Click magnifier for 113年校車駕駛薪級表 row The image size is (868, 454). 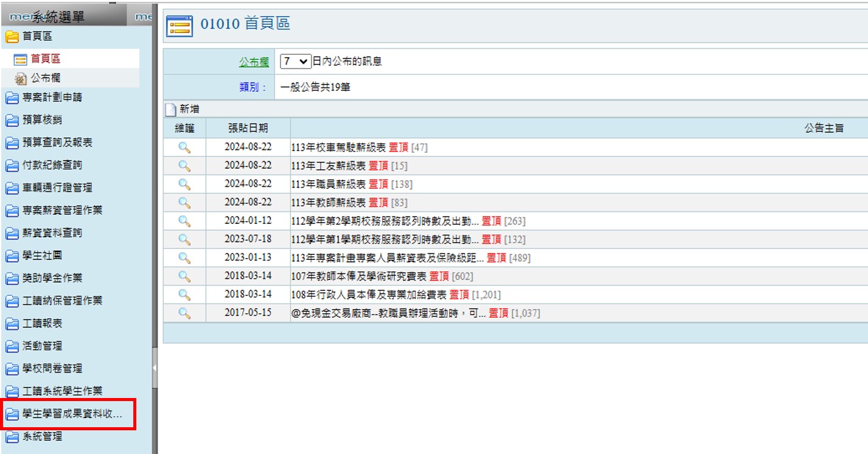click(184, 147)
